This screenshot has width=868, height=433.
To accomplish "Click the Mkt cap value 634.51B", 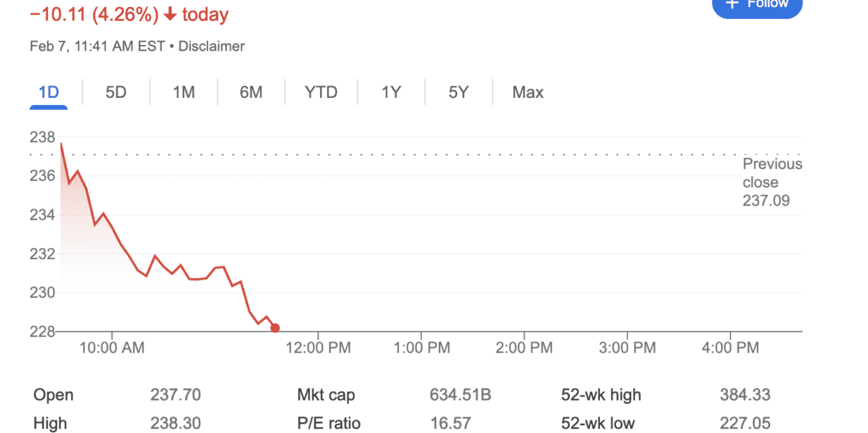I will point(460,395).
